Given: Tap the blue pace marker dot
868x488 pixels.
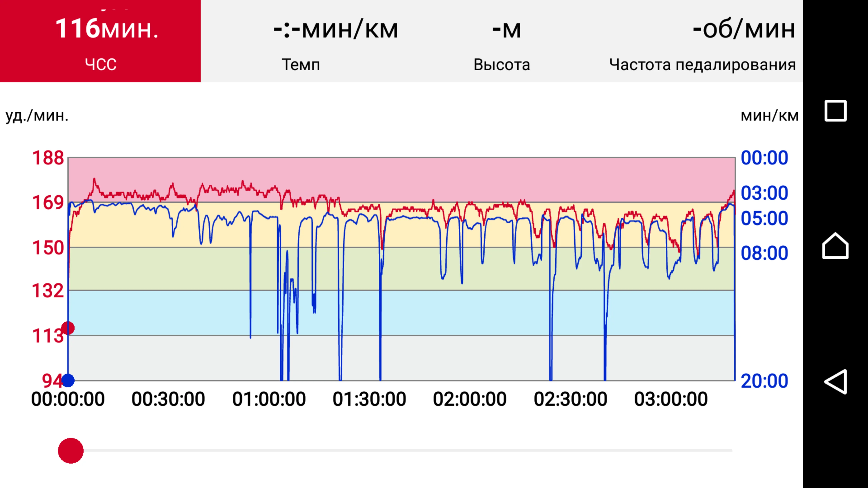Looking at the screenshot, I should pos(68,380).
